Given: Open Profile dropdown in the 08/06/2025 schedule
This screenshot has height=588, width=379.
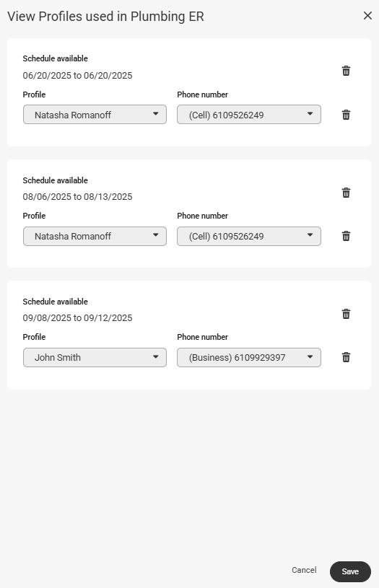Looking at the screenshot, I should coord(95,236).
